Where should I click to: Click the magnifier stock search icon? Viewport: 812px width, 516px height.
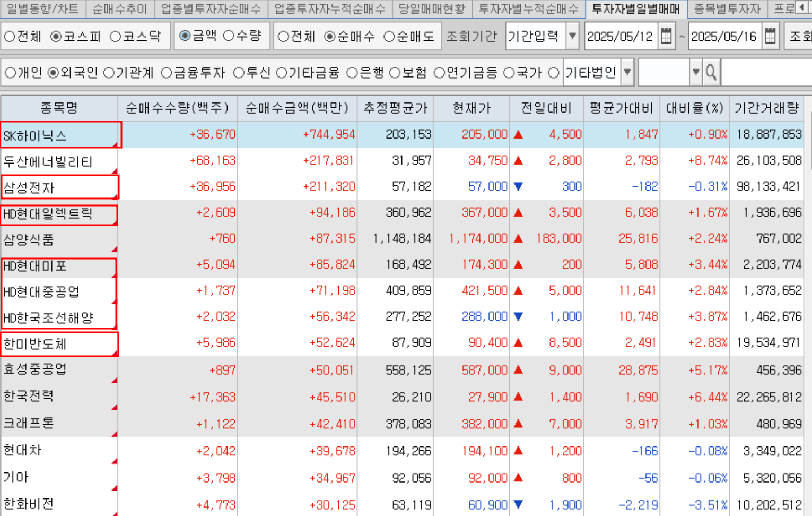pos(711,73)
